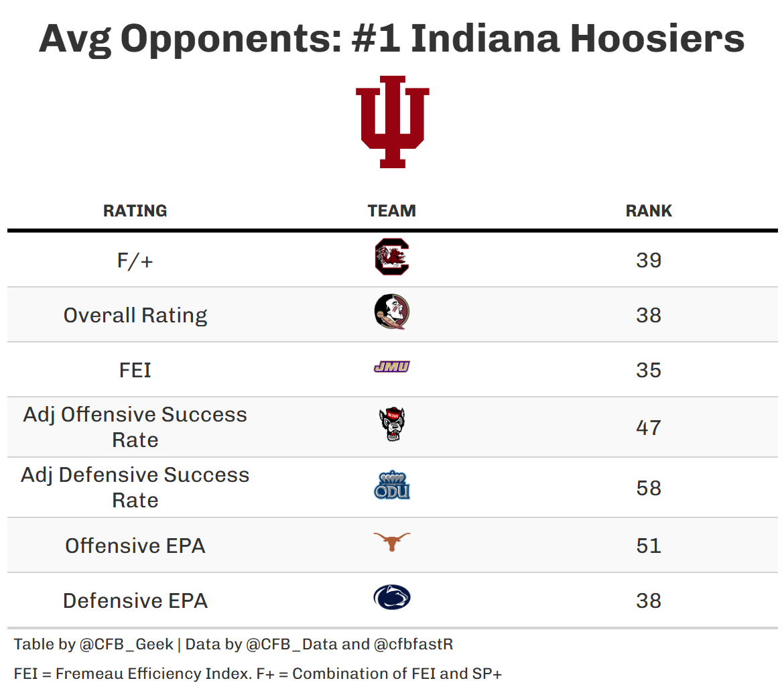Screen dimensions: 784x697
Task: Click the South Carolina Gamecocks logo
Action: 392,257
